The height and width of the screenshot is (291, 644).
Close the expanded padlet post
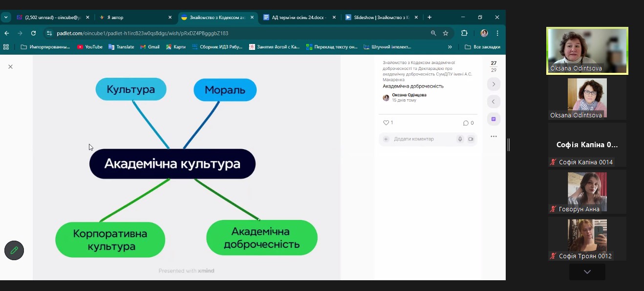(10, 67)
